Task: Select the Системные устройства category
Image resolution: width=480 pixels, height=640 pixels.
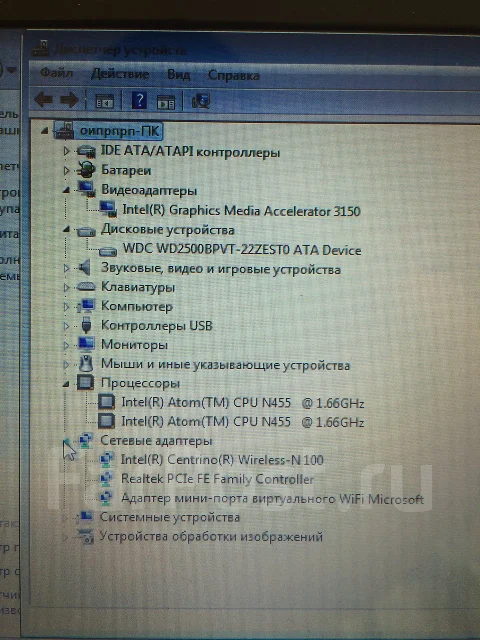Action: [170, 517]
